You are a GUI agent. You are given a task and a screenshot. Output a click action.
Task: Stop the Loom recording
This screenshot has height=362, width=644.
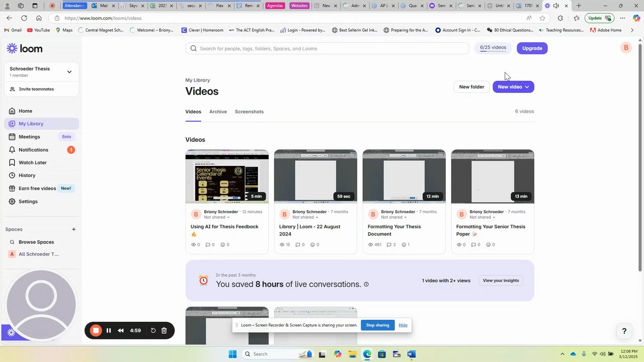tap(96, 330)
